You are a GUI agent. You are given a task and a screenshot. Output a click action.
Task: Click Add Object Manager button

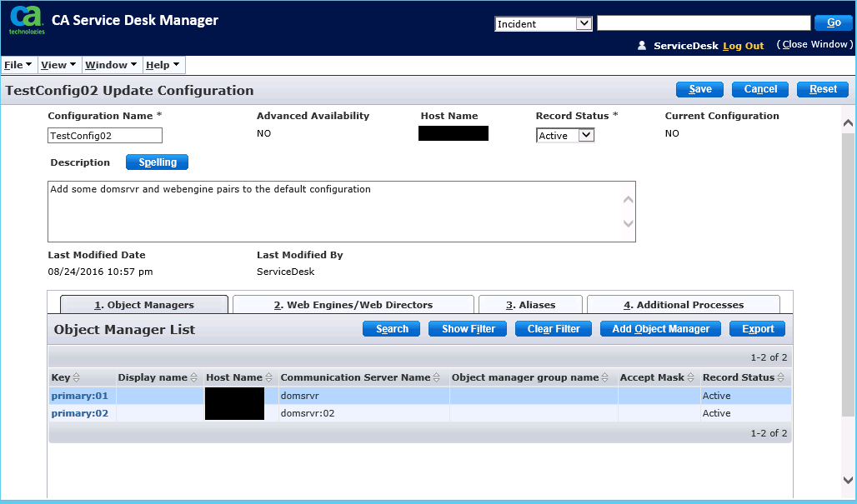(x=660, y=329)
